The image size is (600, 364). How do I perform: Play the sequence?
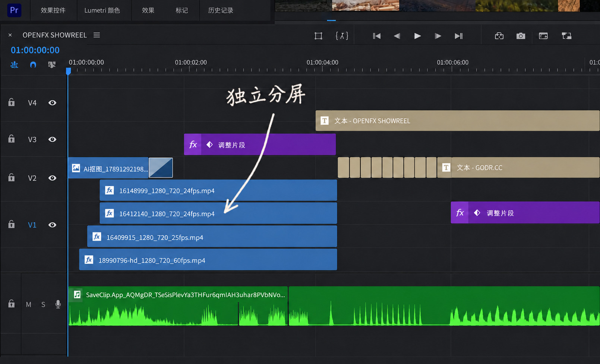click(417, 36)
